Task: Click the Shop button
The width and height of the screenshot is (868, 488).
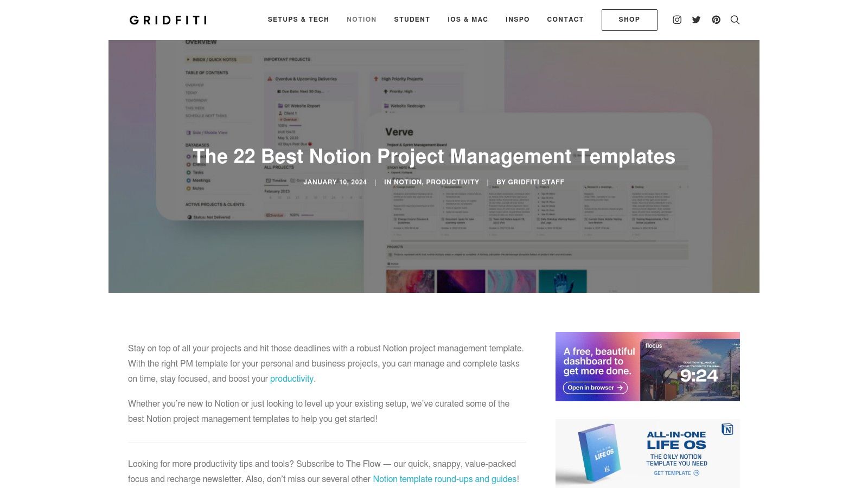Action: coord(629,20)
